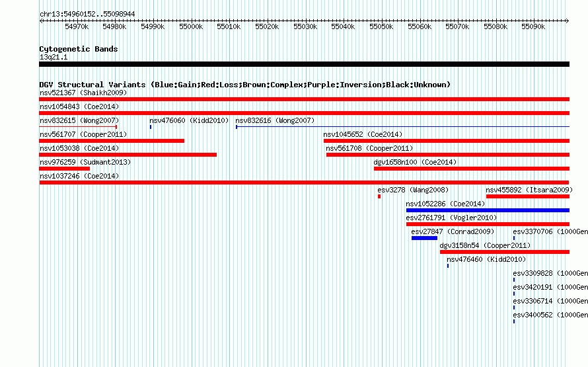Click the 55050k ruler tick label

[x=381, y=26]
